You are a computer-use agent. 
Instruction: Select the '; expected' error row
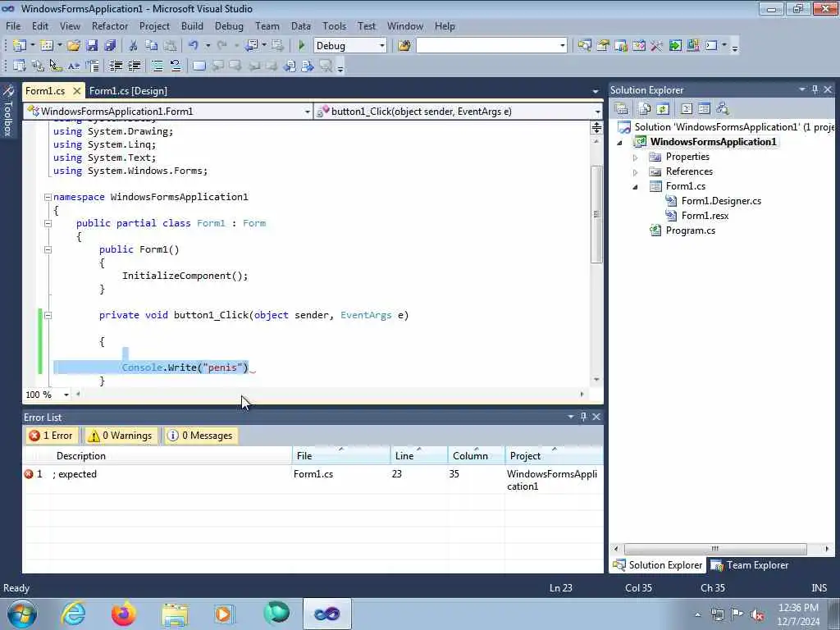(313, 479)
